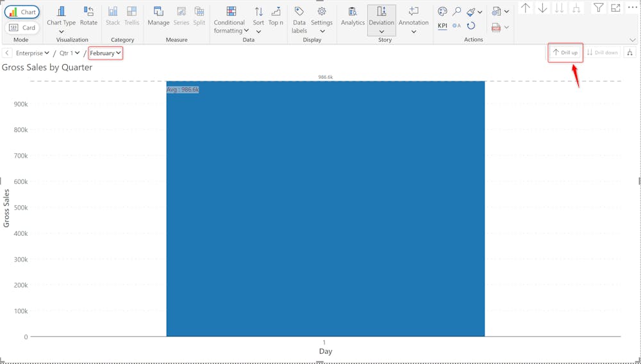The height and width of the screenshot is (364, 641).
Task: Collapse the ribbon with chevron
Action: [x=633, y=40]
